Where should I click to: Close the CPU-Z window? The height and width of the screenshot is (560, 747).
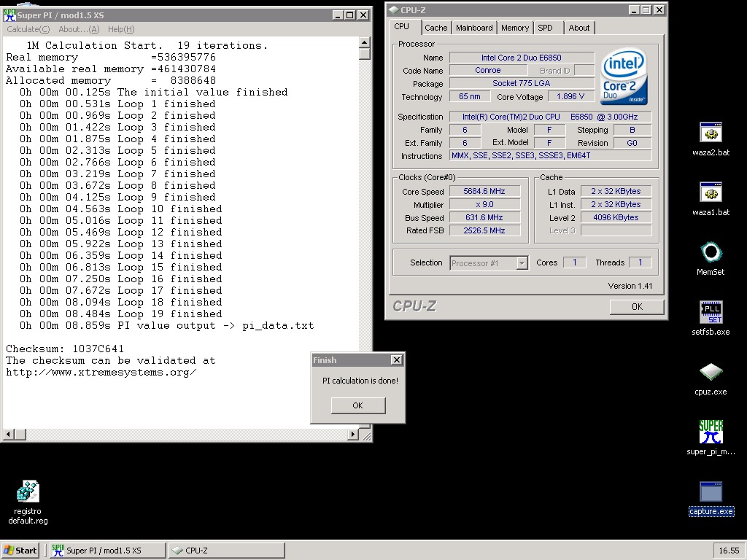click(x=659, y=10)
